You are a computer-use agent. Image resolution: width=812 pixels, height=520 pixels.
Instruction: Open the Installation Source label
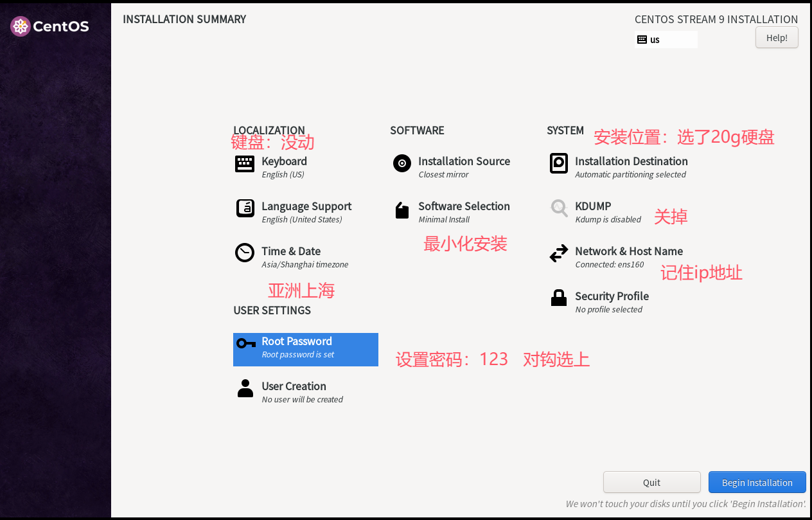[464, 161]
